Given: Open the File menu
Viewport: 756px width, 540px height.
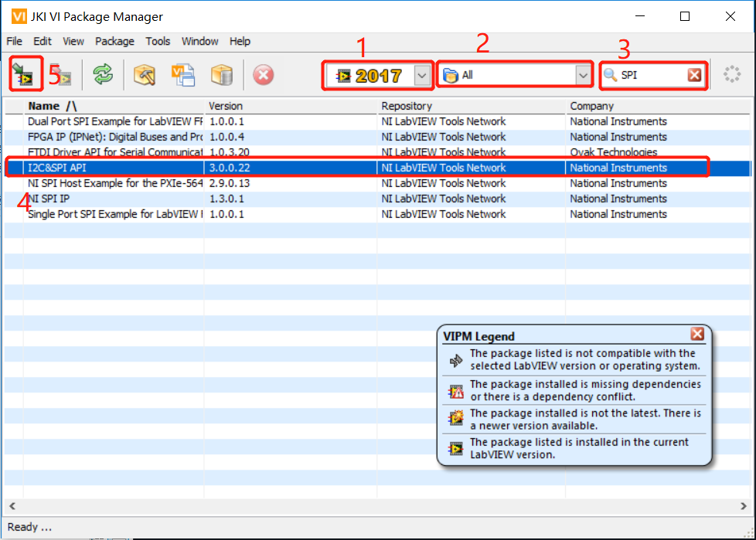Looking at the screenshot, I should click(x=14, y=42).
